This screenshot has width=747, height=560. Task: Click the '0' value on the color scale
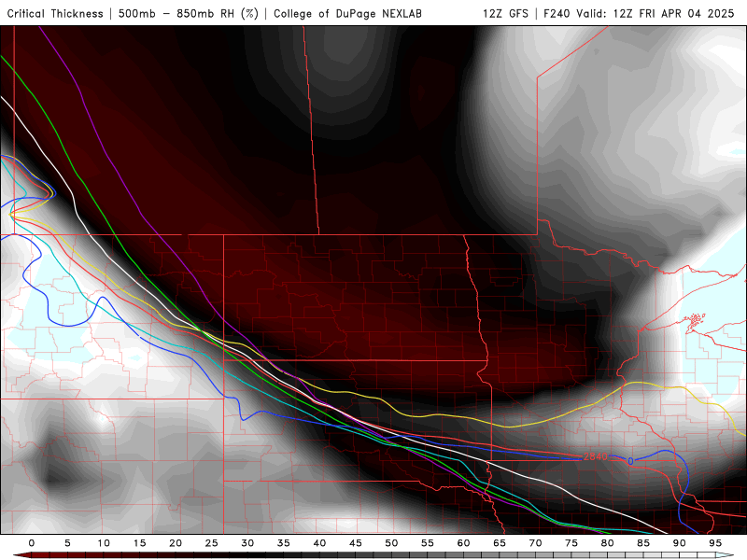tap(32, 543)
